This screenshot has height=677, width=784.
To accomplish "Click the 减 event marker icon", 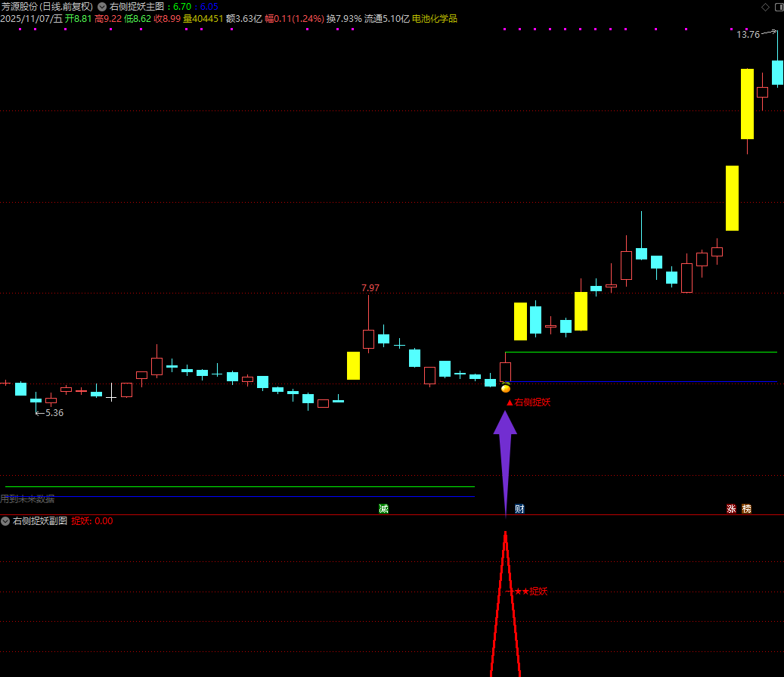I will click(x=383, y=509).
